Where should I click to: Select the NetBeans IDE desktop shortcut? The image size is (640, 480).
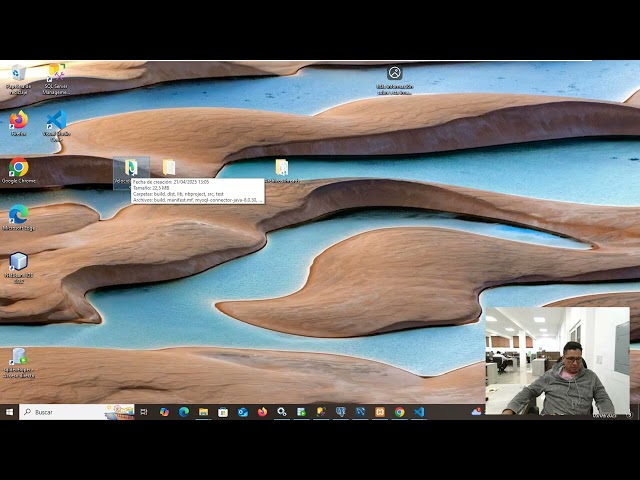(x=18, y=267)
